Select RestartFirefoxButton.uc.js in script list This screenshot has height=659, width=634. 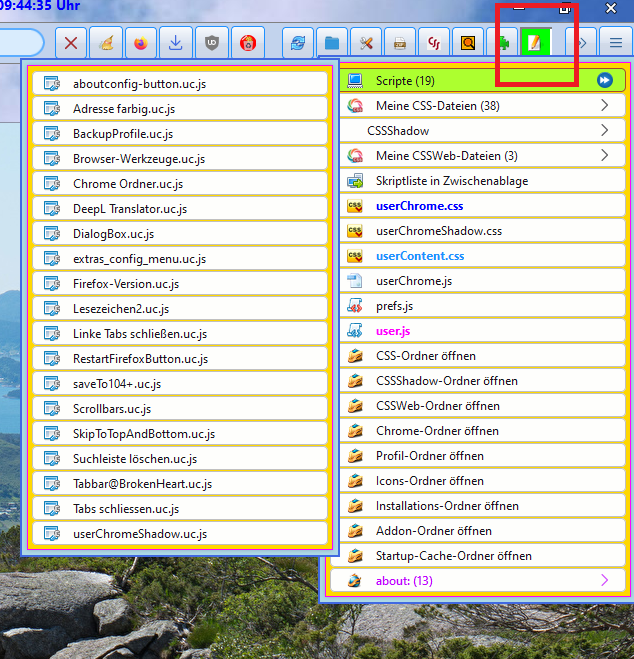(140, 359)
